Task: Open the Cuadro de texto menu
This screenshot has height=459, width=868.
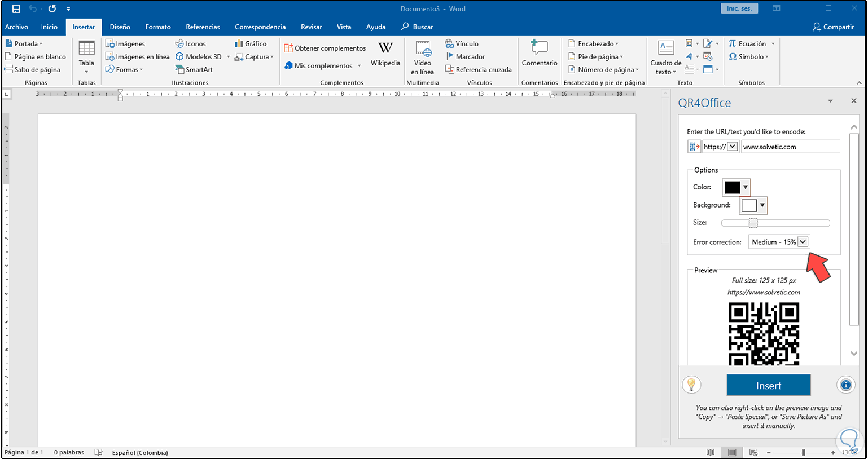Action: click(x=666, y=58)
